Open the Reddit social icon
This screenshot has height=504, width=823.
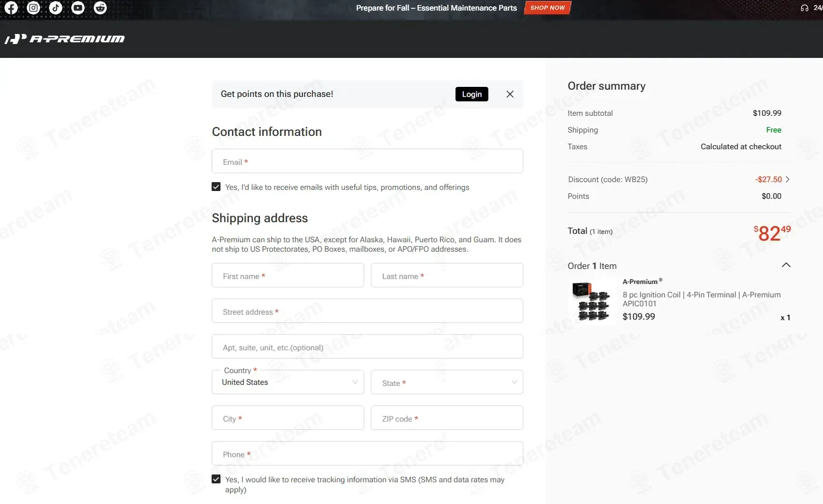tap(100, 8)
